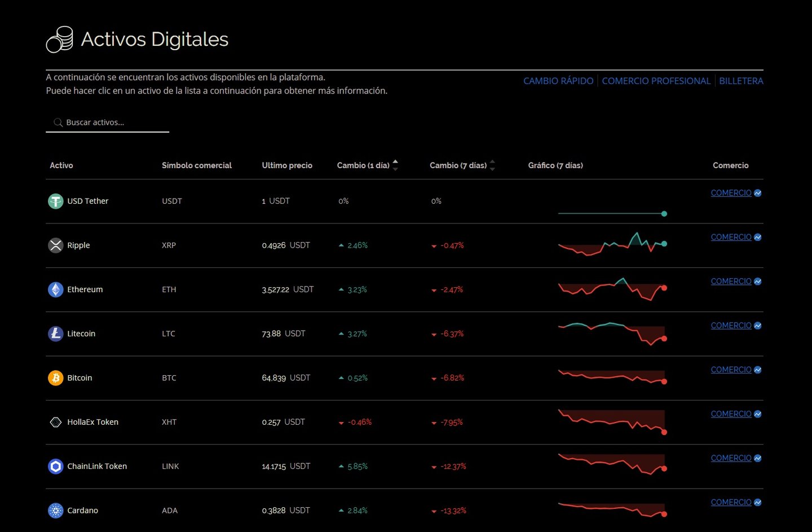Click the -13.32% seven-day change value
Image resolution: width=812 pixels, height=532 pixels.
[453, 511]
